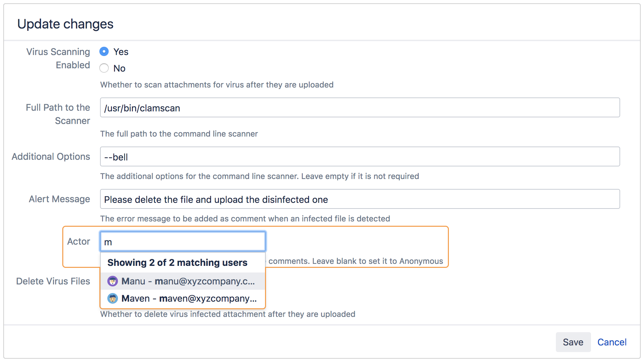Select No for Virus Scanning Enabled
The image size is (644, 362).
coord(104,68)
